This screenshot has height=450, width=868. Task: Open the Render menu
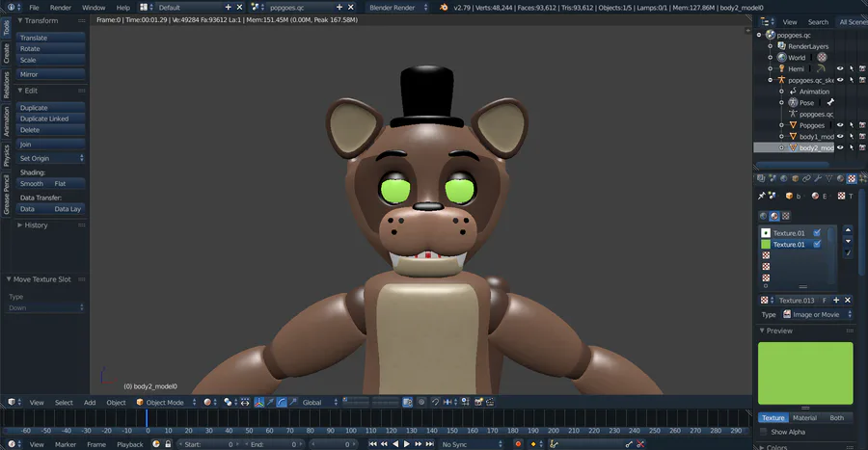coord(61,8)
